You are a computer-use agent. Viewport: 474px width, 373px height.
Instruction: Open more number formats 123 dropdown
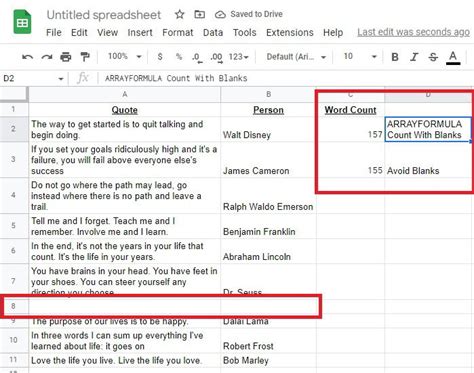pos(239,57)
